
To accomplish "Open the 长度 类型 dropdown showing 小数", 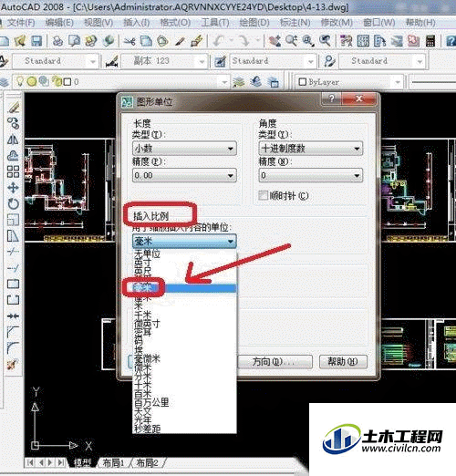I will [184, 149].
